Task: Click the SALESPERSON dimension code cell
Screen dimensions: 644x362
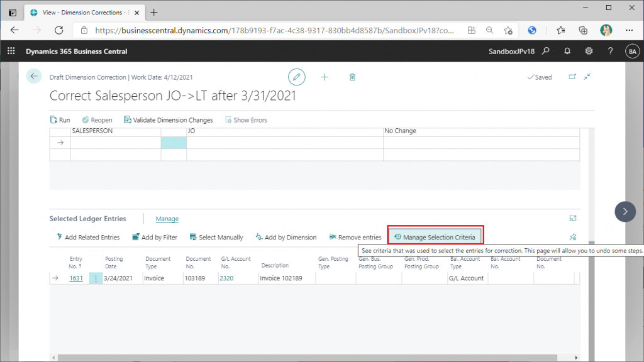Action: (x=116, y=131)
